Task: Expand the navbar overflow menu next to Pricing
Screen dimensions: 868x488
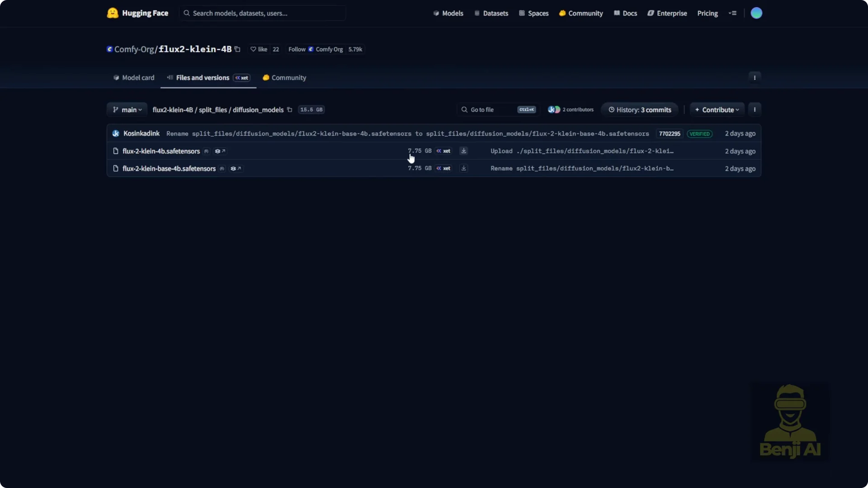Action: click(732, 13)
